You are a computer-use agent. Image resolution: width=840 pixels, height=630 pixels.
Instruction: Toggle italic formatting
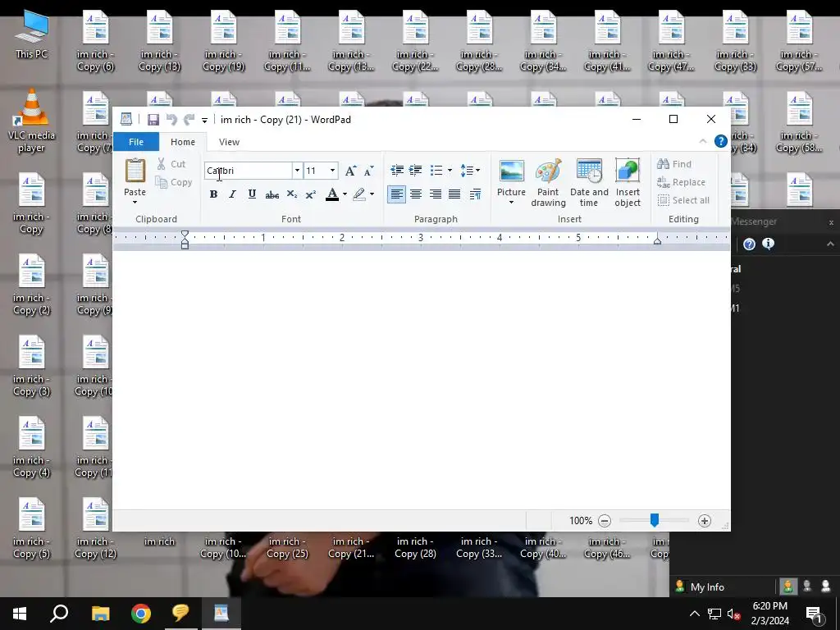(x=232, y=194)
